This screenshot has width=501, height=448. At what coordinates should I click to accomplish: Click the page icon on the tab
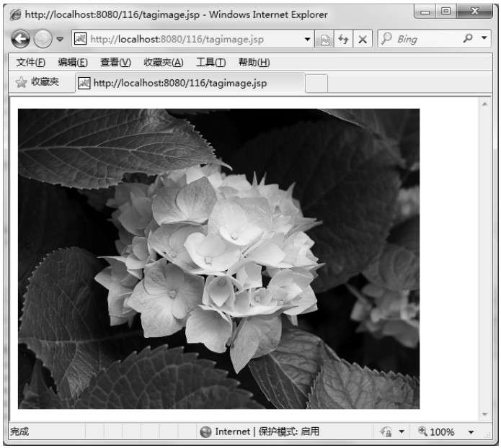pos(84,84)
